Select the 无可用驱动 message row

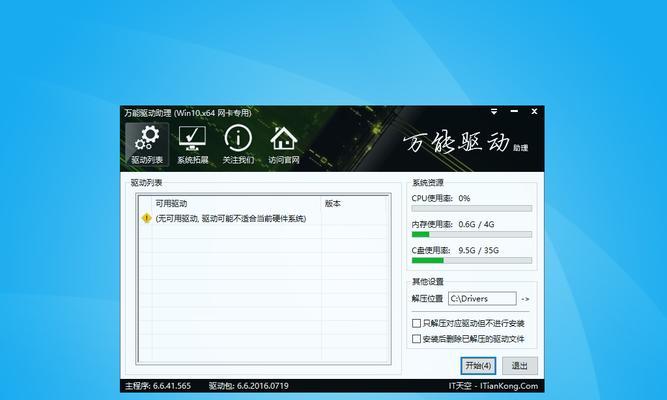[x=264, y=218]
